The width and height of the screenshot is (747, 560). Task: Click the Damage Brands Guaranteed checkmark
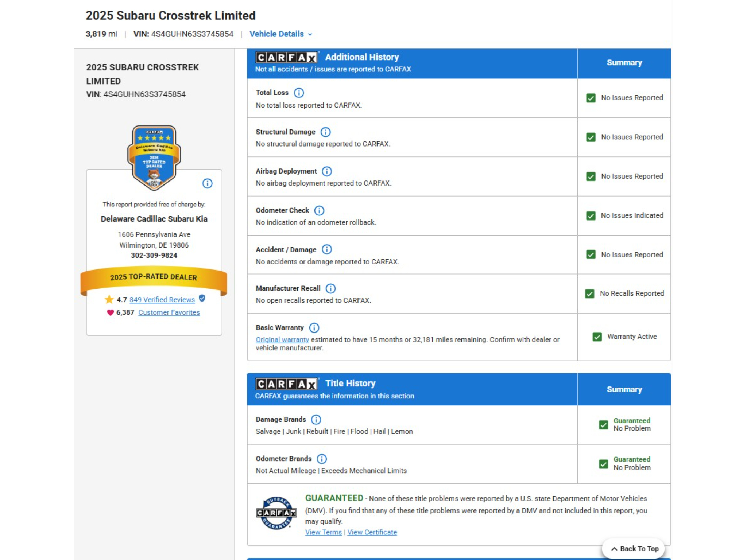coord(604,425)
